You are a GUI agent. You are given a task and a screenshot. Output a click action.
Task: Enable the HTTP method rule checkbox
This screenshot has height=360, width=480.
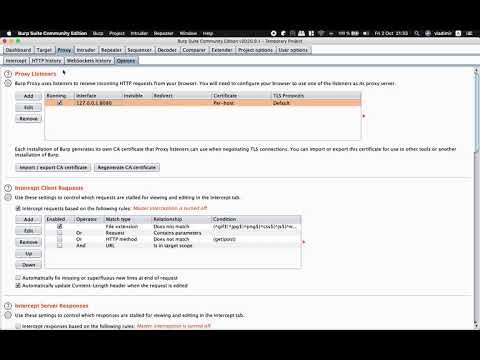60,239
